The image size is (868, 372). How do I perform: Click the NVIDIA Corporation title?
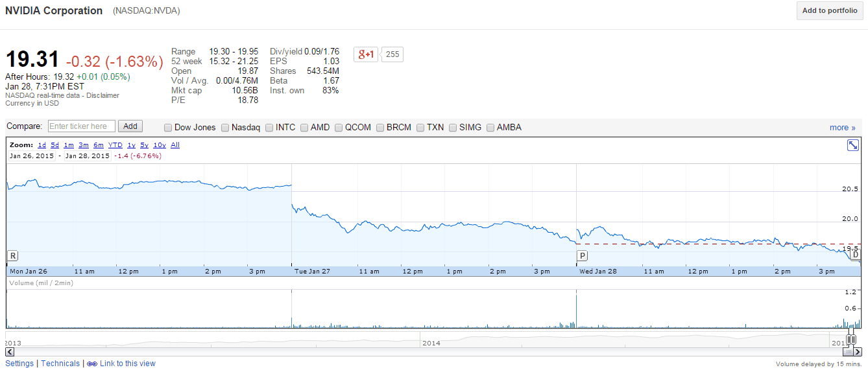click(x=54, y=10)
